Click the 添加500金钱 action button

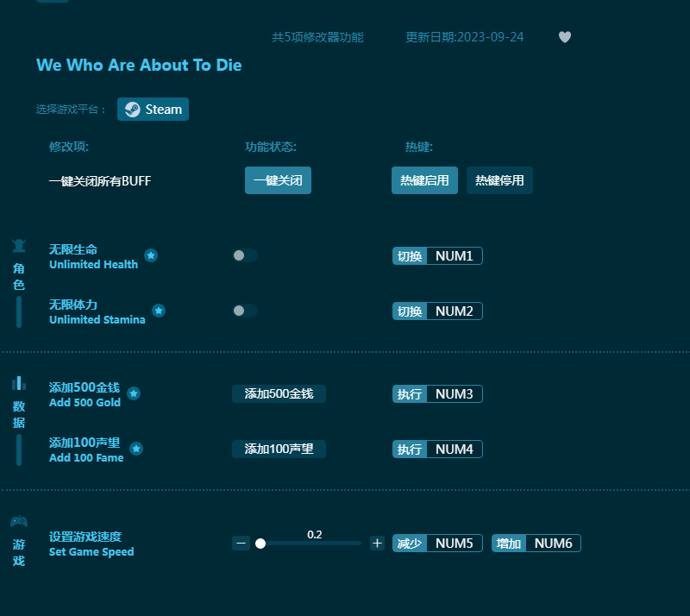click(279, 393)
